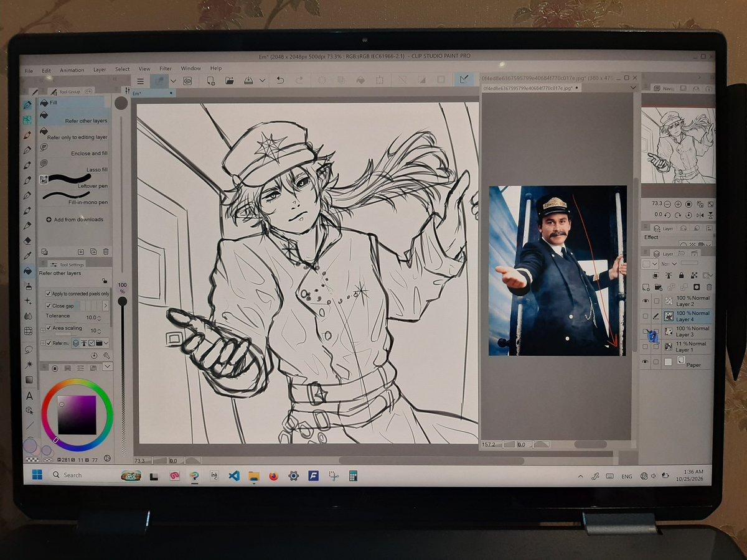Toggle the Area scaling checkbox
Image resolution: width=747 pixels, height=560 pixels.
49,328
